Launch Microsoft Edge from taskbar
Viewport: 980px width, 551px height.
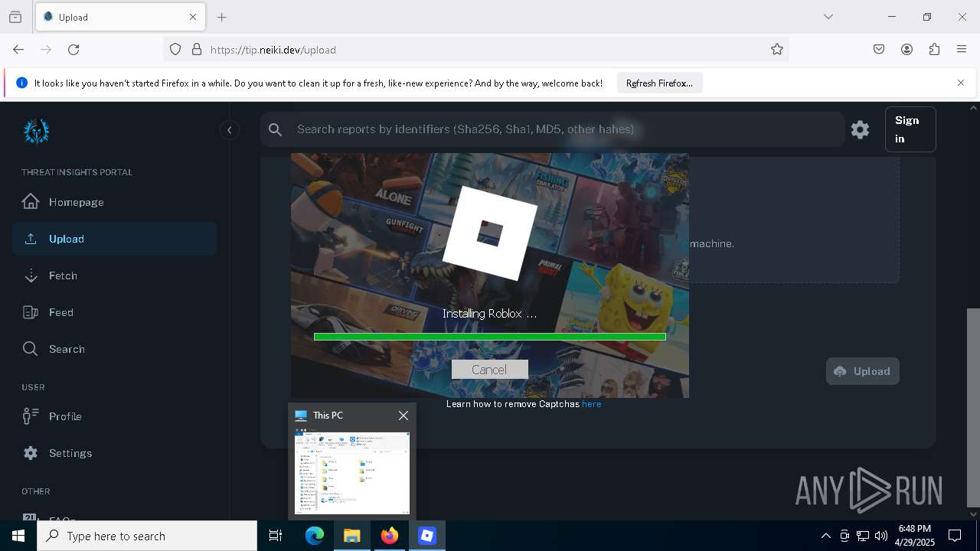pyautogui.click(x=315, y=536)
